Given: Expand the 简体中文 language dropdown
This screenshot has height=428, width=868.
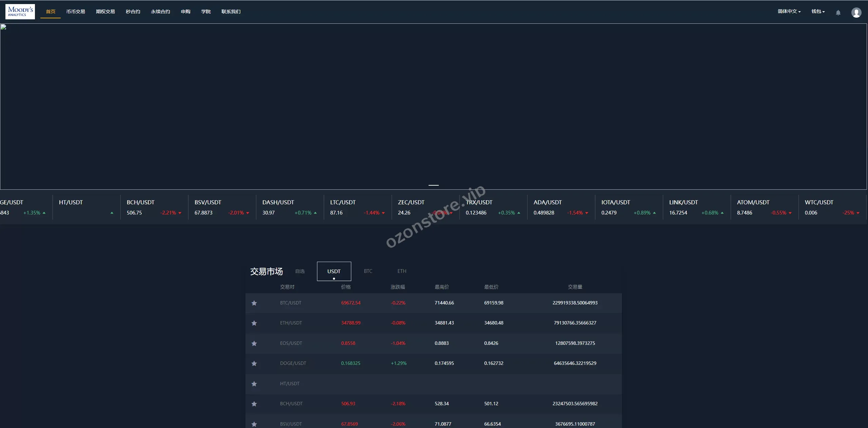Looking at the screenshot, I should [789, 12].
